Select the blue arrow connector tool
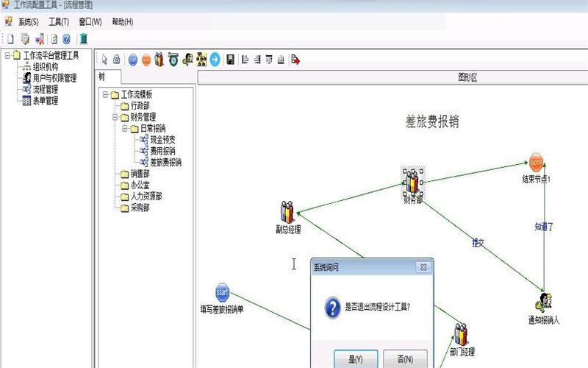588x368 pixels. (215, 60)
